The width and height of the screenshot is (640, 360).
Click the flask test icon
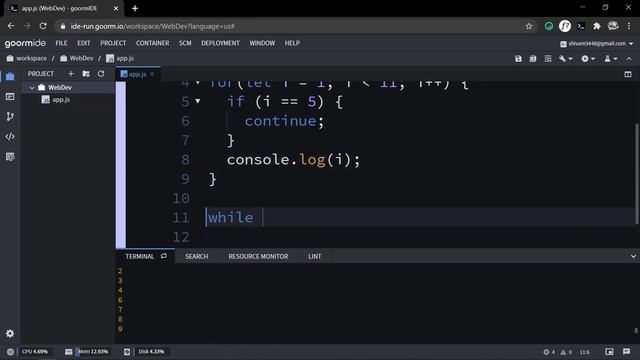tap(607, 59)
